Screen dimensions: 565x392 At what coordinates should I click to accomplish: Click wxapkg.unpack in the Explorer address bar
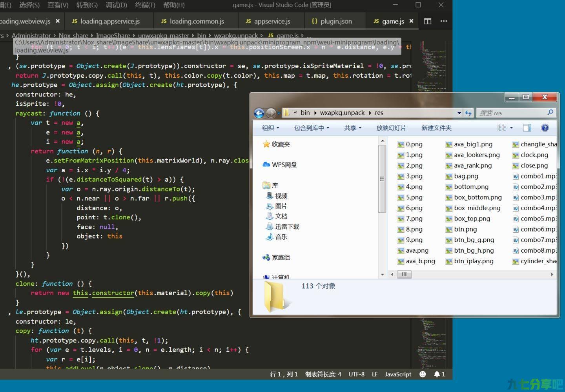click(342, 113)
